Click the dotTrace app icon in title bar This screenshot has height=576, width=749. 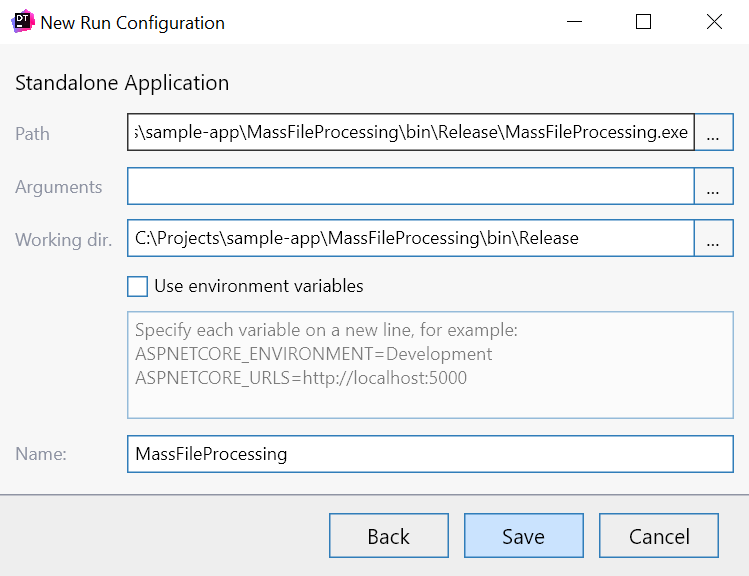pos(23,22)
